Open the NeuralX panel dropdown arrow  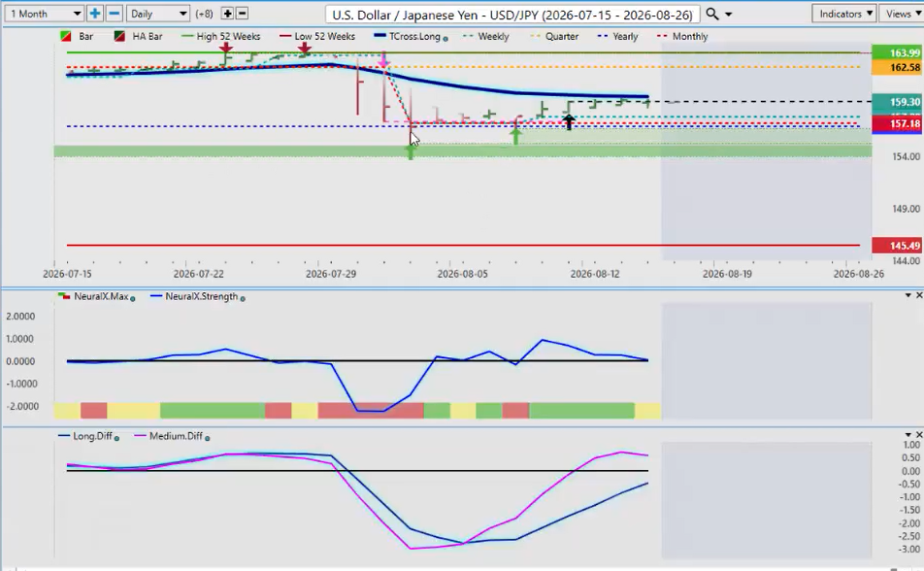(x=908, y=295)
